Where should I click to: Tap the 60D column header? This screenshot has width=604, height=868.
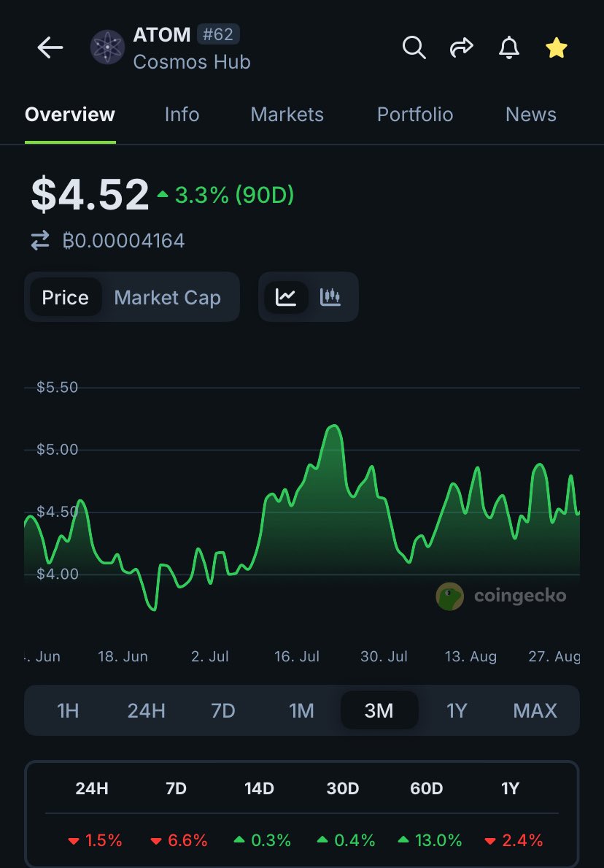point(427,788)
